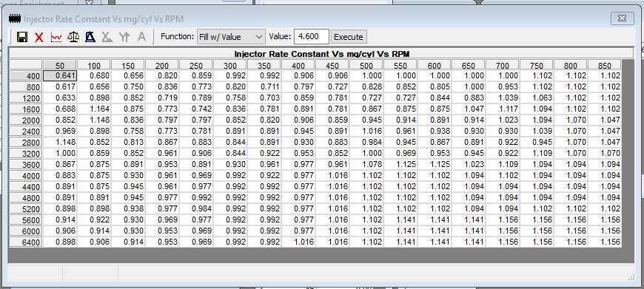Click the Execute button
Viewport: 644px width, 289px height.
[x=349, y=37]
